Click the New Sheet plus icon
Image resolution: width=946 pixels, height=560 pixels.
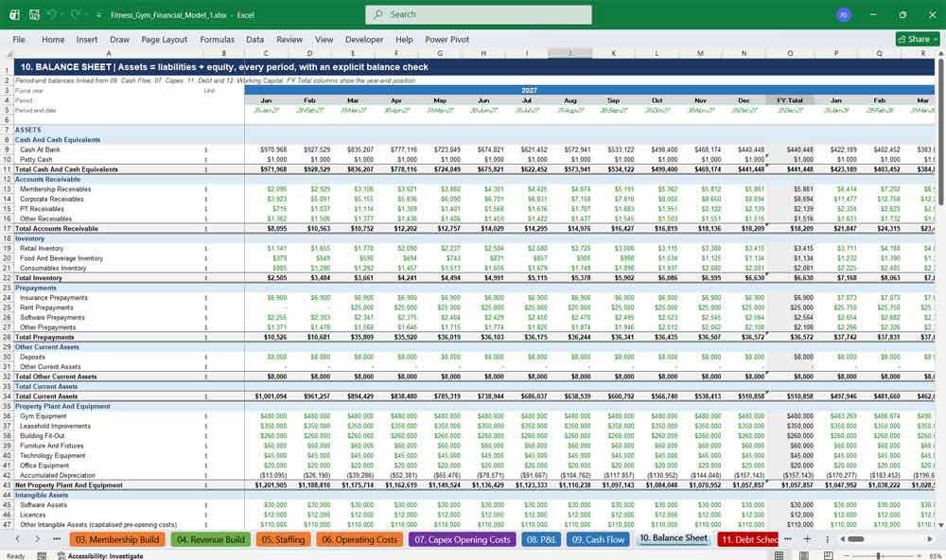tap(807, 539)
